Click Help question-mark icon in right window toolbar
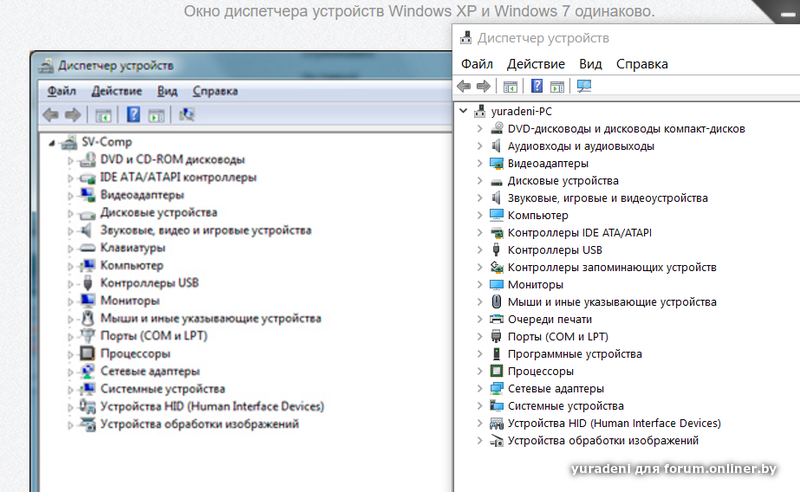This screenshot has height=492, width=800. (537, 86)
